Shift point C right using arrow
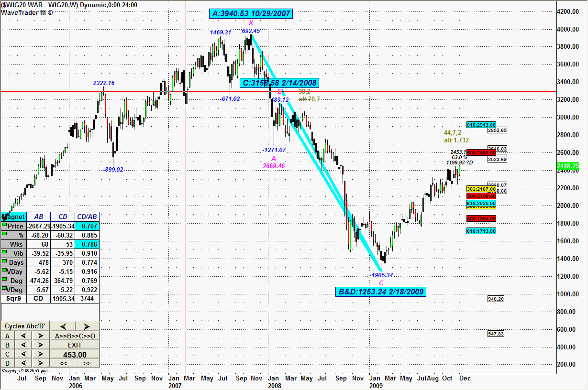Viewport: 588px width, 390px height. pos(41,354)
